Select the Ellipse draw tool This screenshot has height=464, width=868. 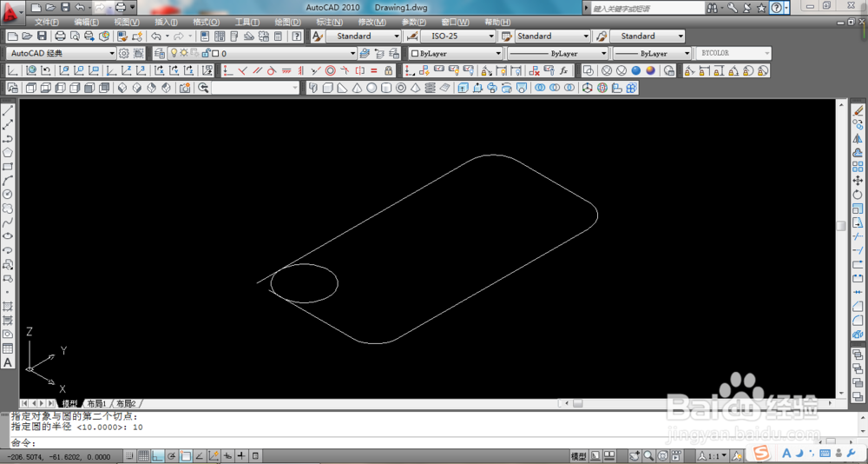click(x=8, y=236)
